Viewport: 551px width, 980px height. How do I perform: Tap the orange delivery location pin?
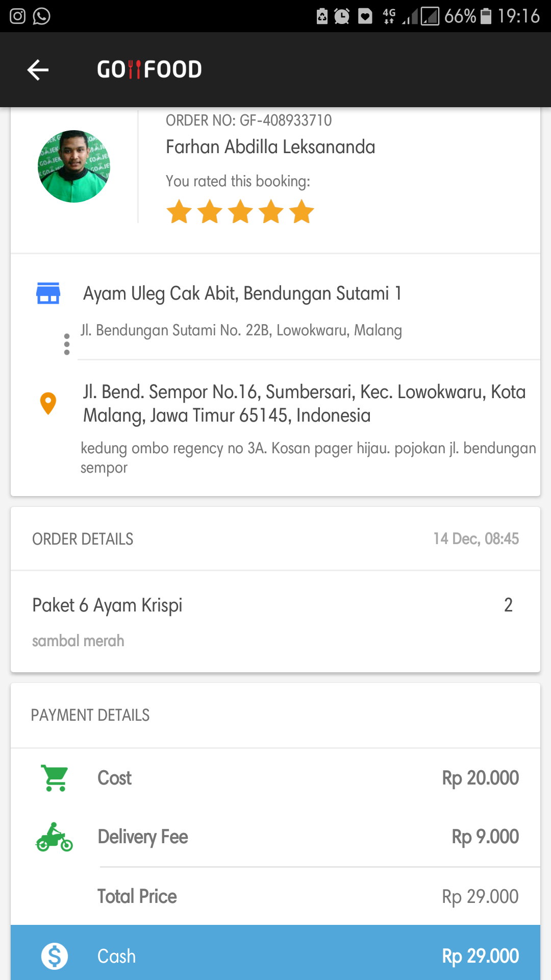(x=48, y=403)
